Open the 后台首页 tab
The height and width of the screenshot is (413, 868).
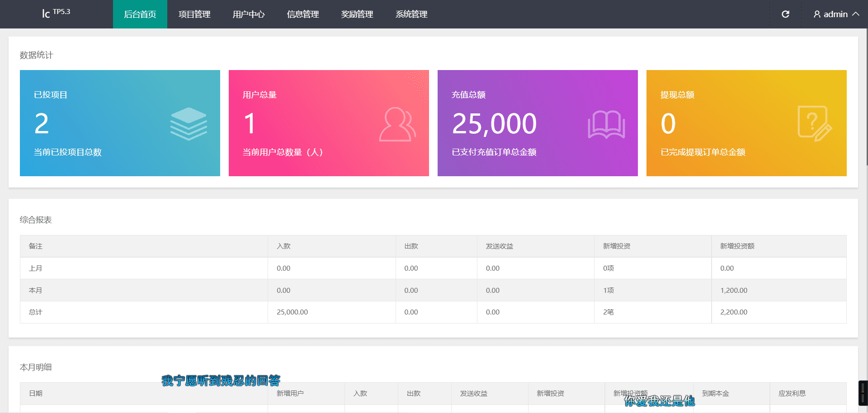click(x=140, y=14)
